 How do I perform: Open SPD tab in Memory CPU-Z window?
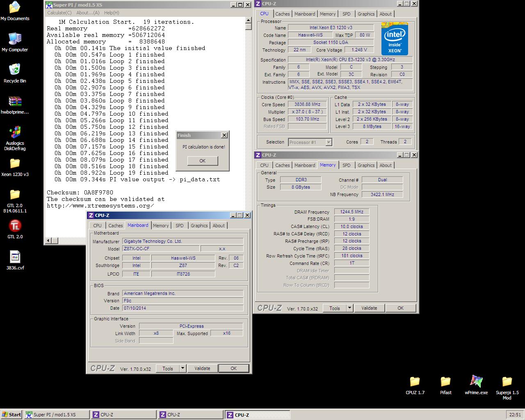(x=347, y=165)
